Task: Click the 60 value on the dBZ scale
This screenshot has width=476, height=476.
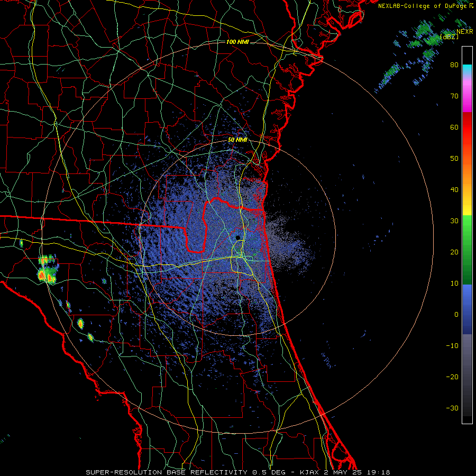Action: (x=454, y=127)
